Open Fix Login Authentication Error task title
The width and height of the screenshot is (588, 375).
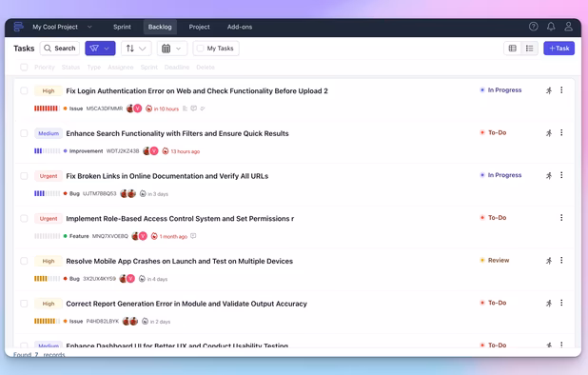[x=197, y=90]
